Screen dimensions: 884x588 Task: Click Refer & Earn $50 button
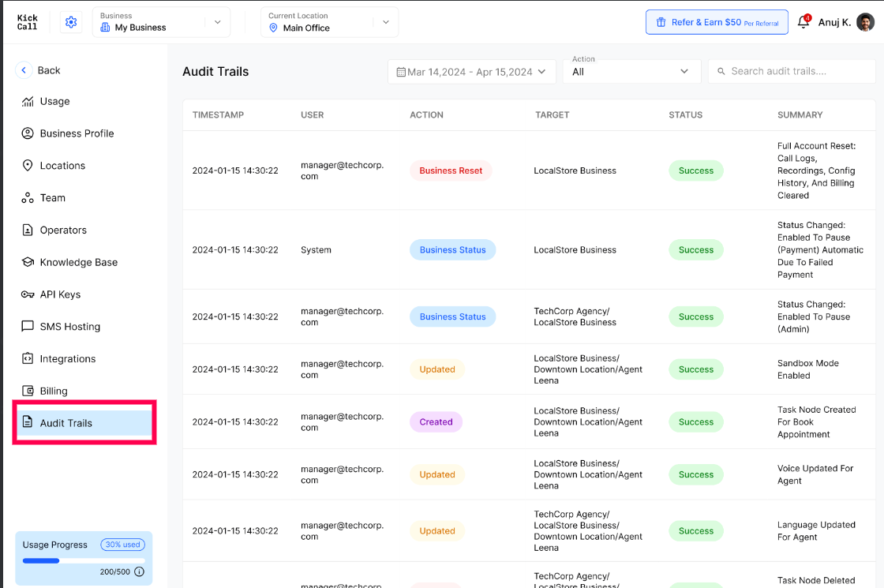point(717,22)
